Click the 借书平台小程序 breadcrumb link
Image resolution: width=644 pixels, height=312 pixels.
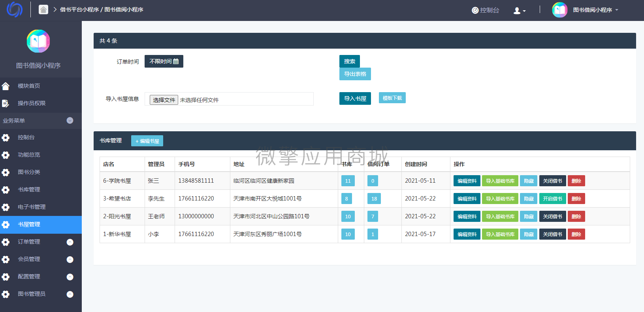[x=79, y=9]
